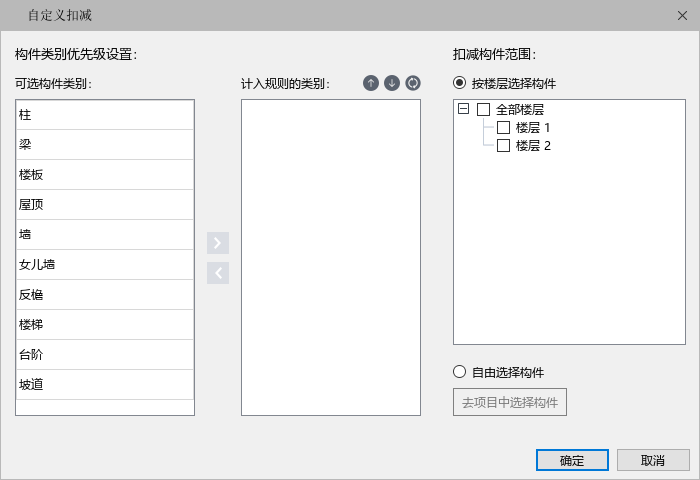Click the circular reset icon
This screenshot has height=480, width=700.
coord(413,83)
